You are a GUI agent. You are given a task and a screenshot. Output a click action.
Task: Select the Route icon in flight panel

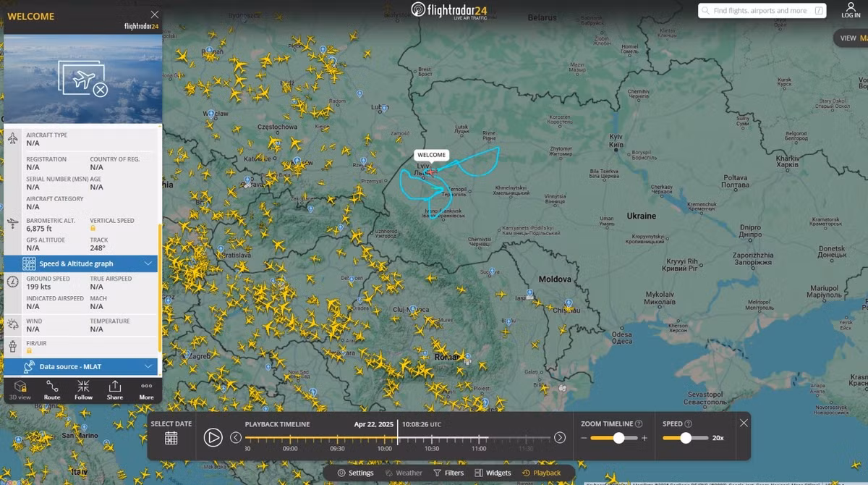click(51, 390)
